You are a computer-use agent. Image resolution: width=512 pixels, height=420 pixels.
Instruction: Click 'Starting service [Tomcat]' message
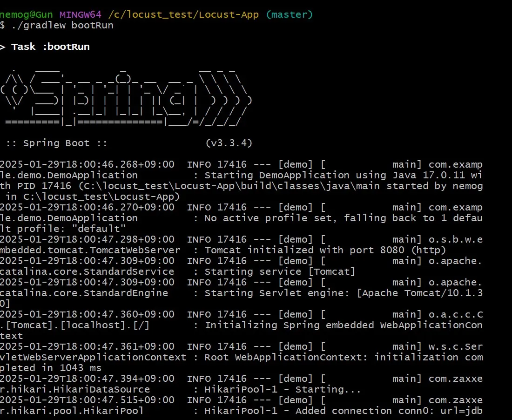tap(280, 272)
